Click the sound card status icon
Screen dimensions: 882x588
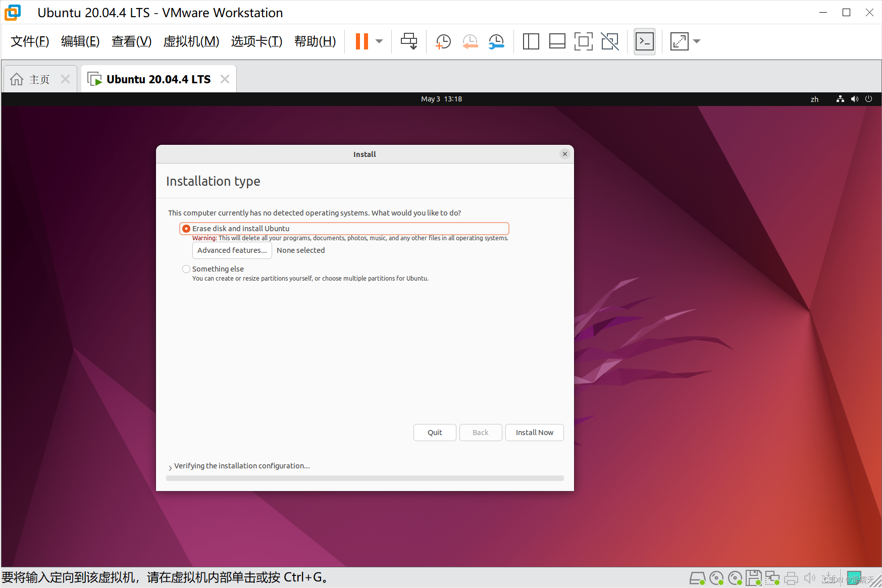(x=809, y=578)
